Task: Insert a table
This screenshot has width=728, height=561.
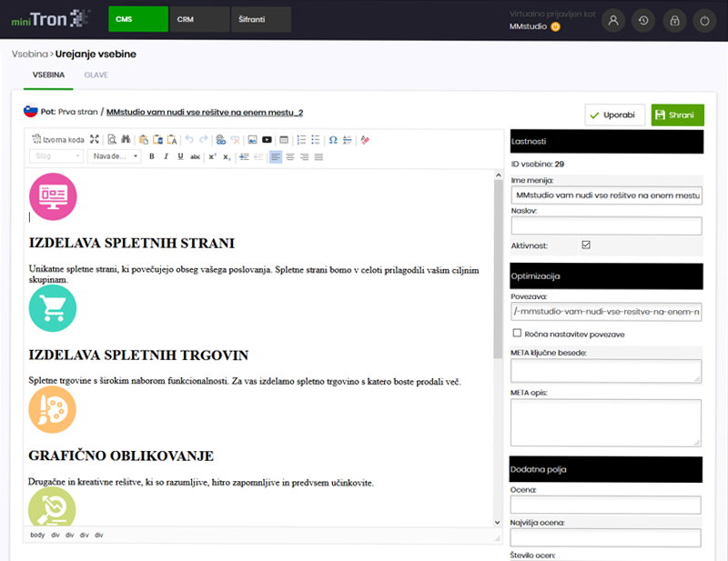Action: coord(284,139)
